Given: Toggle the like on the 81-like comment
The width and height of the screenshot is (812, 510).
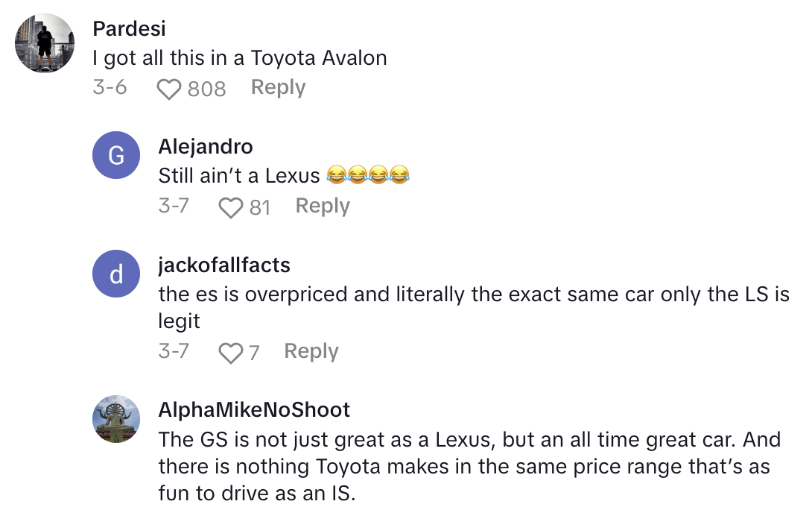Looking at the screenshot, I should [232, 207].
